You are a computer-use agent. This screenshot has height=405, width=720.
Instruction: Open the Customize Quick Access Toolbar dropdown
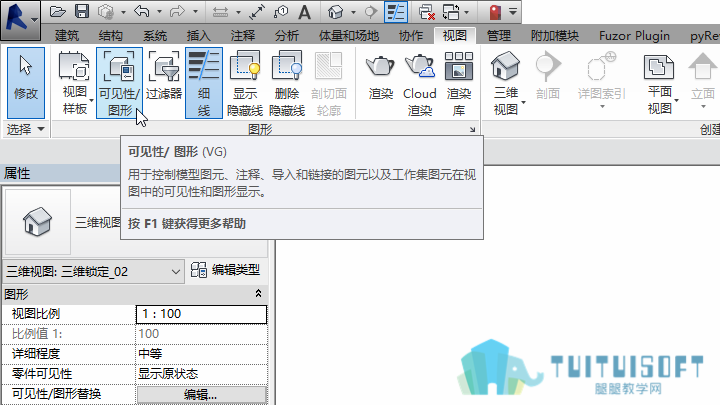(x=513, y=11)
